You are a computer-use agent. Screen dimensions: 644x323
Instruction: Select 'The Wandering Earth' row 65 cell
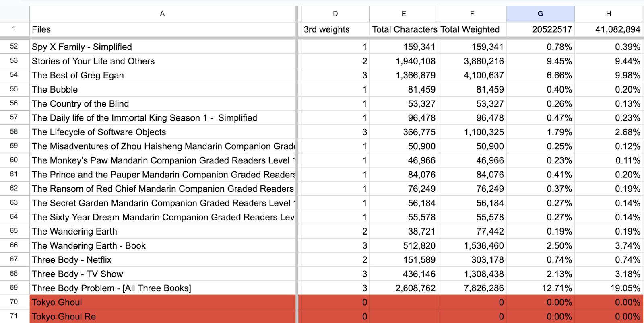pyautogui.click(x=162, y=231)
